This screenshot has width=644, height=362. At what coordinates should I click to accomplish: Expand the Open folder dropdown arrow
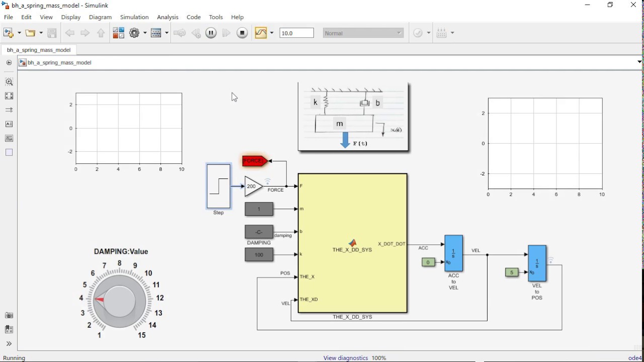pos(41,33)
